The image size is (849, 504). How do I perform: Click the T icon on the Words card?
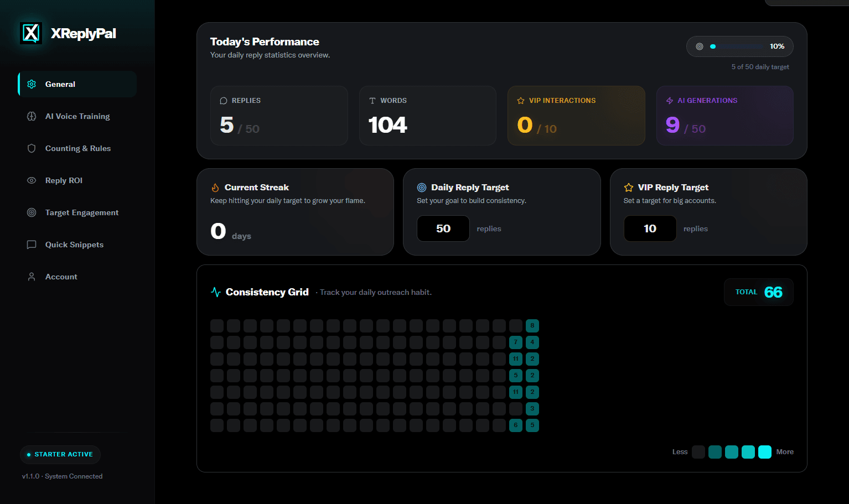372,100
